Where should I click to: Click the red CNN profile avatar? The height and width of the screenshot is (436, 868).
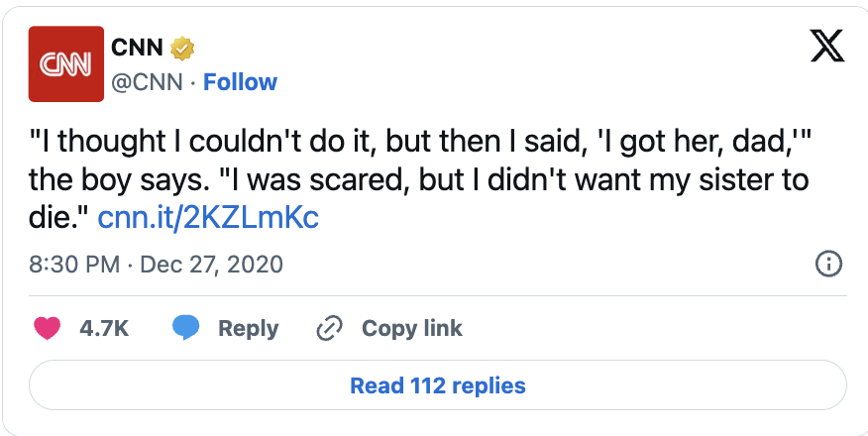pos(65,63)
